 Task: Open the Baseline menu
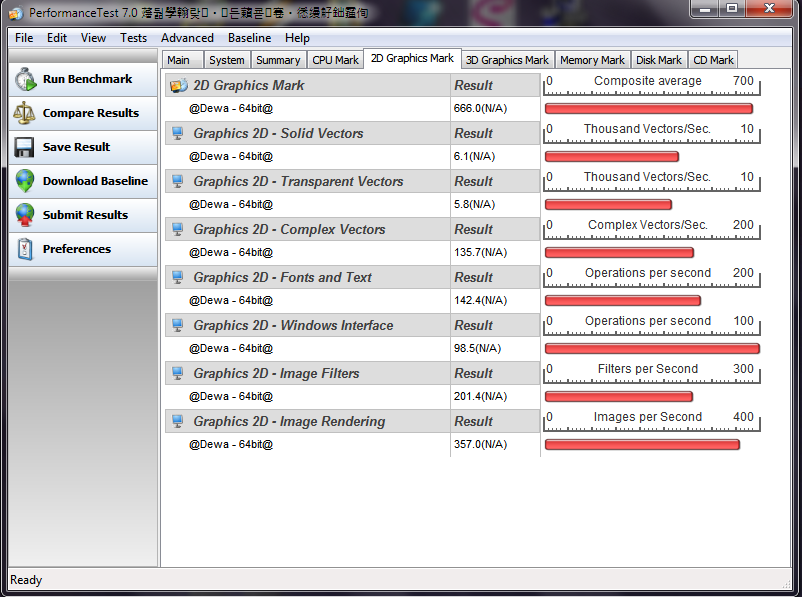pyautogui.click(x=250, y=38)
